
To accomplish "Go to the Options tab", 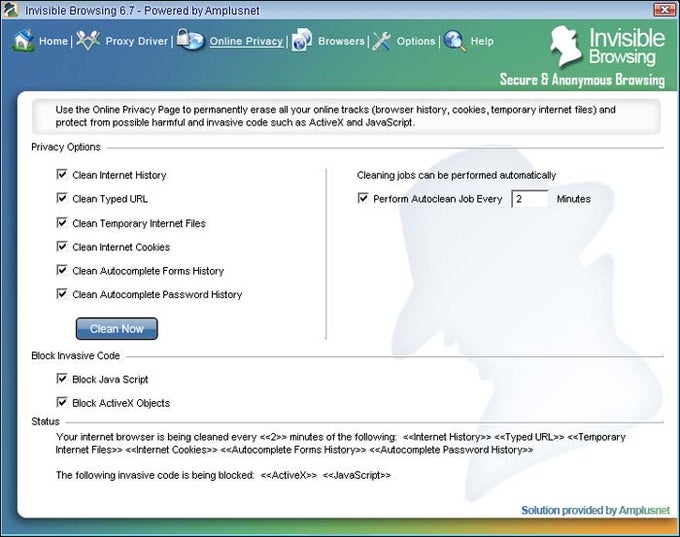I will coord(416,41).
